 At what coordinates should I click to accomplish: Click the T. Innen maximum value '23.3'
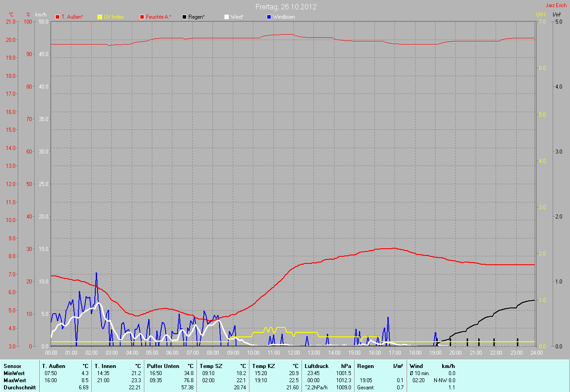pyautogui.click(x=136, y=380)
